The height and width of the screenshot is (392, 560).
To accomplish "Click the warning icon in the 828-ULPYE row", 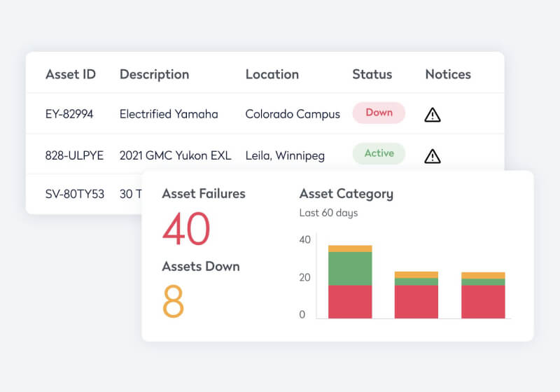I will point(433,155).
